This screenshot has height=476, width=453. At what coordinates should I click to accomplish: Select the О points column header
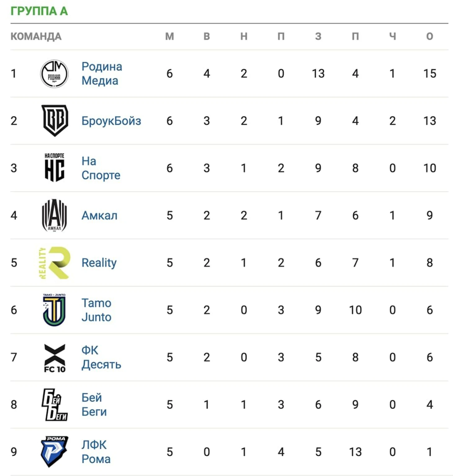(x=429, y=36)
